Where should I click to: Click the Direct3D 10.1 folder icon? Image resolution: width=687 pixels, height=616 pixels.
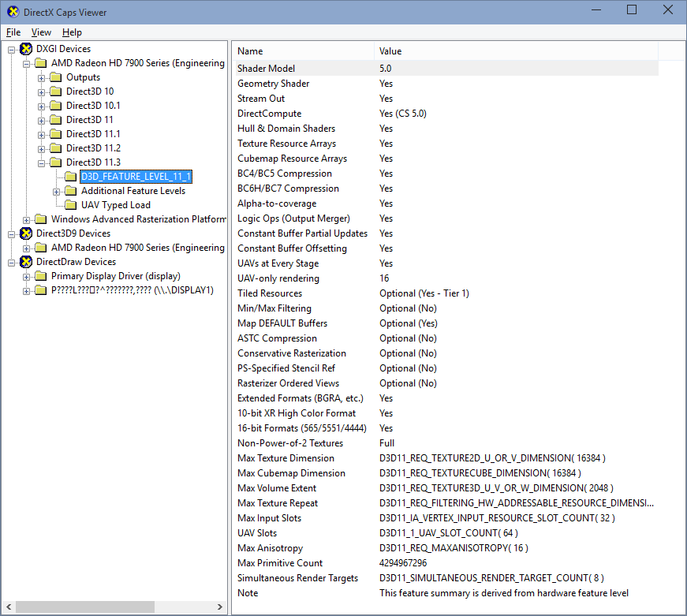tap(56, 106)
